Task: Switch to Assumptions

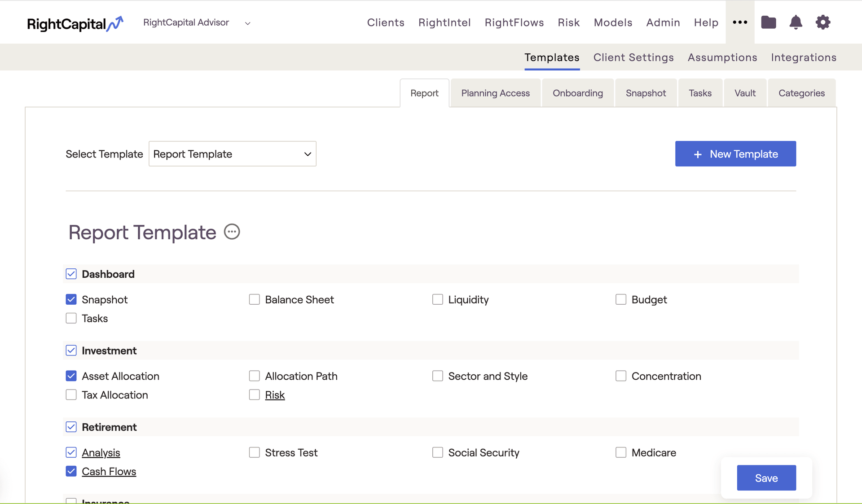Action: pyautogui.click(x=722, y=57)
